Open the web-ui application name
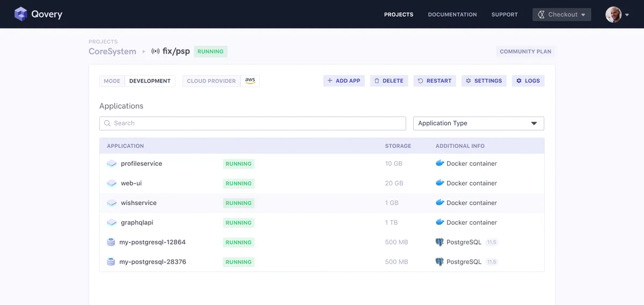Image resolution: width=644 pixels, height=305 pixels. pyautogui.click(x=131, y=183)
